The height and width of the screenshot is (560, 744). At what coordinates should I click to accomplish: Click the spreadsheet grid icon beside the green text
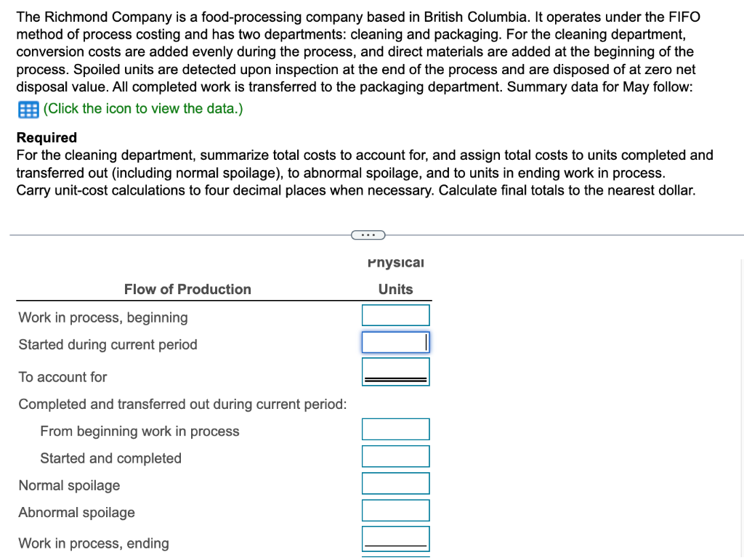click(x=28, y=110)
